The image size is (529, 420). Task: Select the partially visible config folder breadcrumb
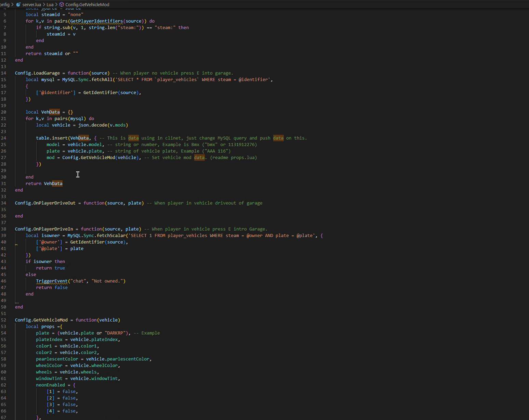[x=4, y=4]
